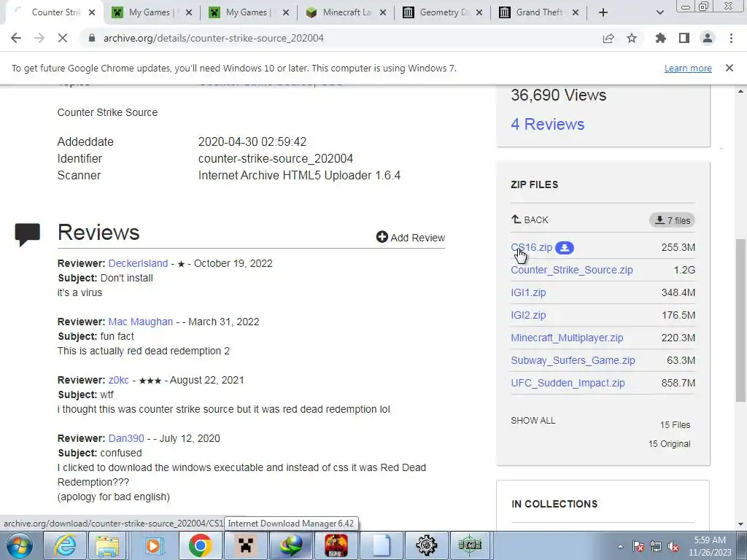Open the Chrome three-dot menu
The width and height of the screenshot is (747, 560).
point(731,38)
